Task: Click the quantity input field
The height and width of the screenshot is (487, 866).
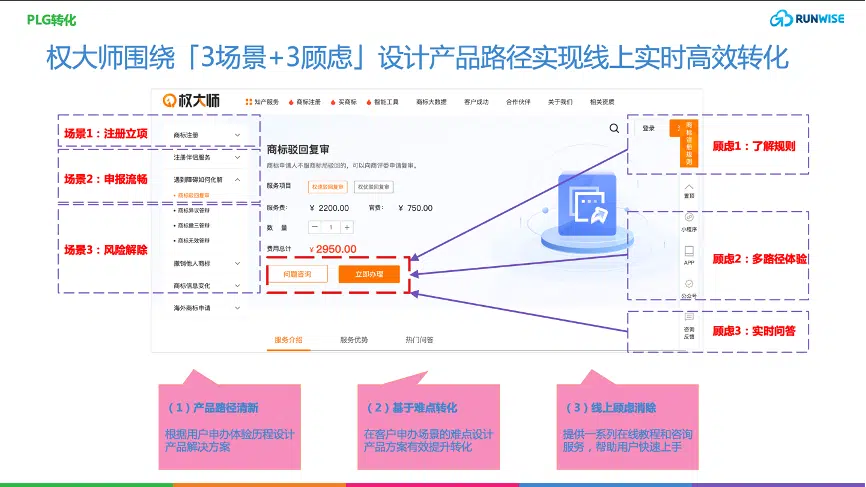Action: coord(331,227)
